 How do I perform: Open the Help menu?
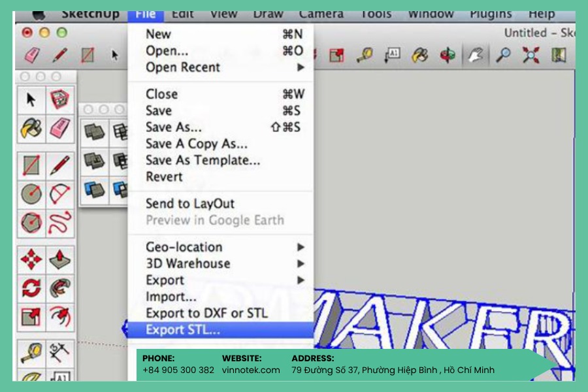(x=542, y=15)
